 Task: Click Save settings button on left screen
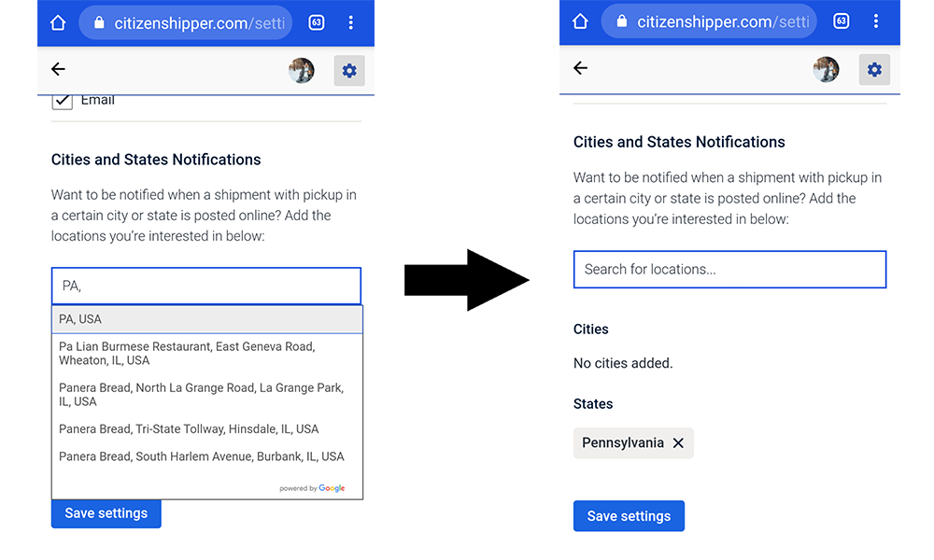pos(106,513)
